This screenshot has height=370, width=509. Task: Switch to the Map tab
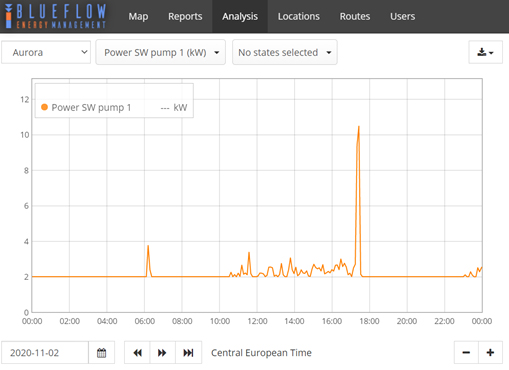(138, 16)
